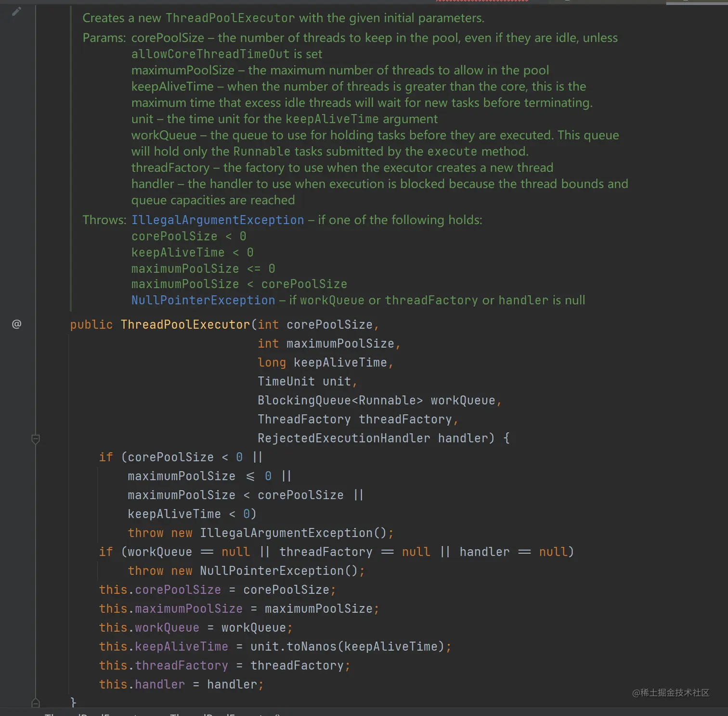Click 'queue capacities are reached' doc line
The image size is (728, 716).
coord(213,200)
